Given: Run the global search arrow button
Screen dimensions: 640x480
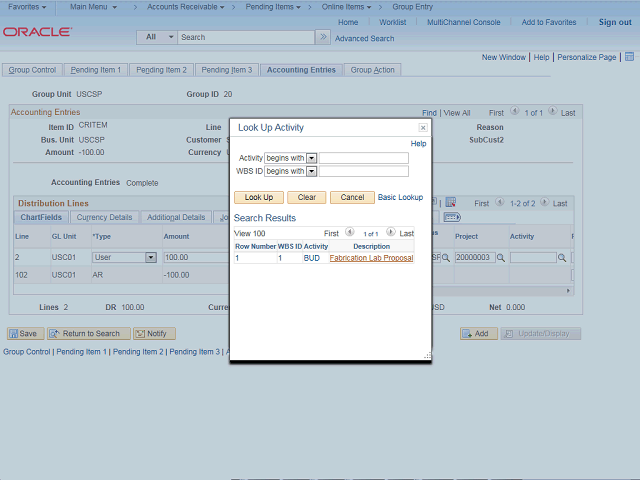Looking at the screenshot, I should [323, 37].
